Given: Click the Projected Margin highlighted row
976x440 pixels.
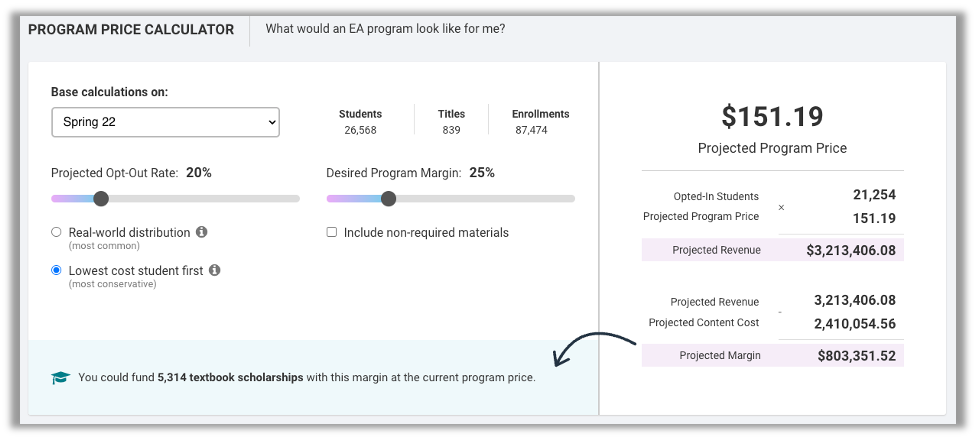Looking at the screenshot, I should click(772, 356).
